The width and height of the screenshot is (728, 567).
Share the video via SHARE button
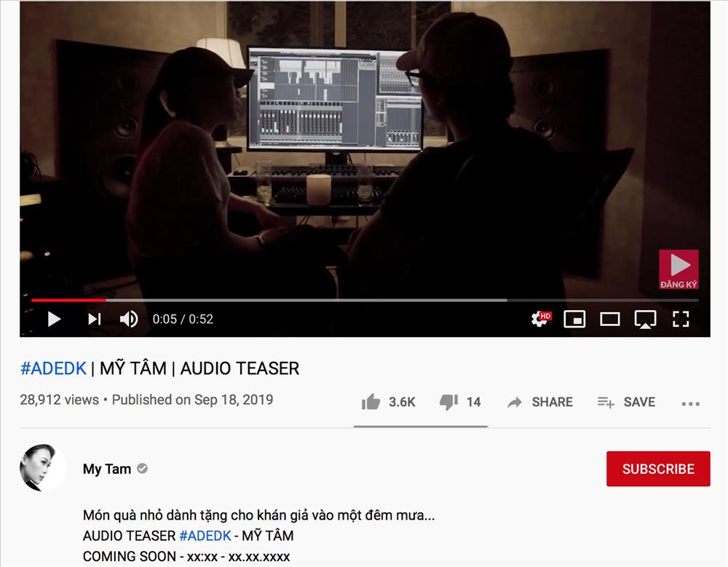click(540, 402)
